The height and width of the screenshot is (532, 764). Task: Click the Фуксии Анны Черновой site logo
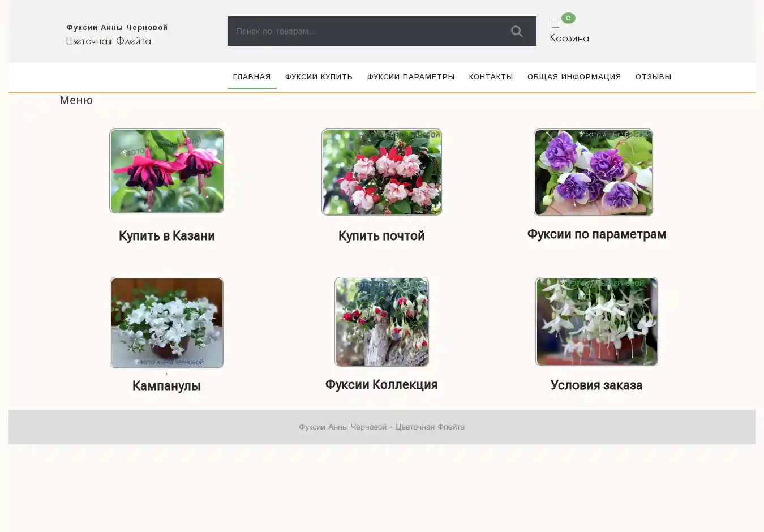click(117, 28)
